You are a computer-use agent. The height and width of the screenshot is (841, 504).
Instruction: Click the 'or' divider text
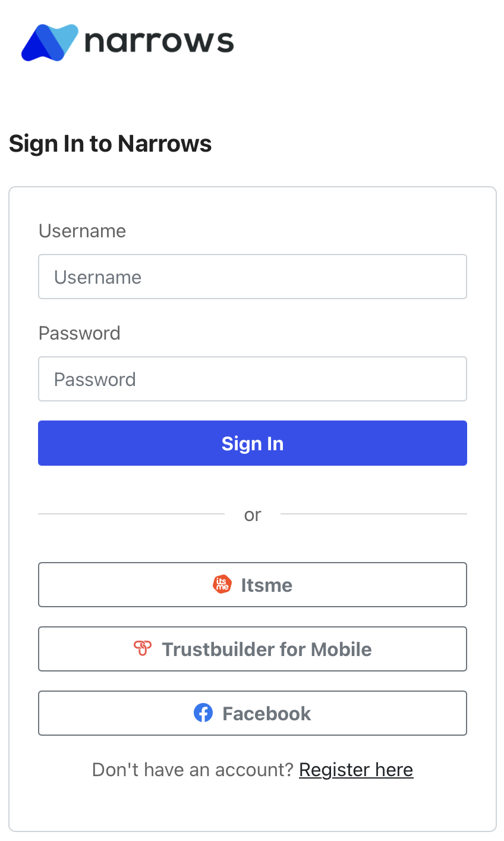[252, 514]
